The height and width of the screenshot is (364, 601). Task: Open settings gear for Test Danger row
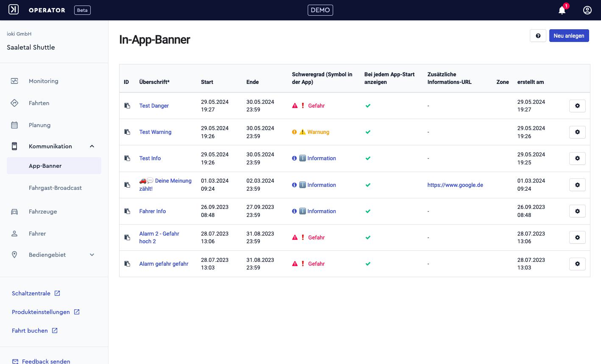(x=577, y=106)
